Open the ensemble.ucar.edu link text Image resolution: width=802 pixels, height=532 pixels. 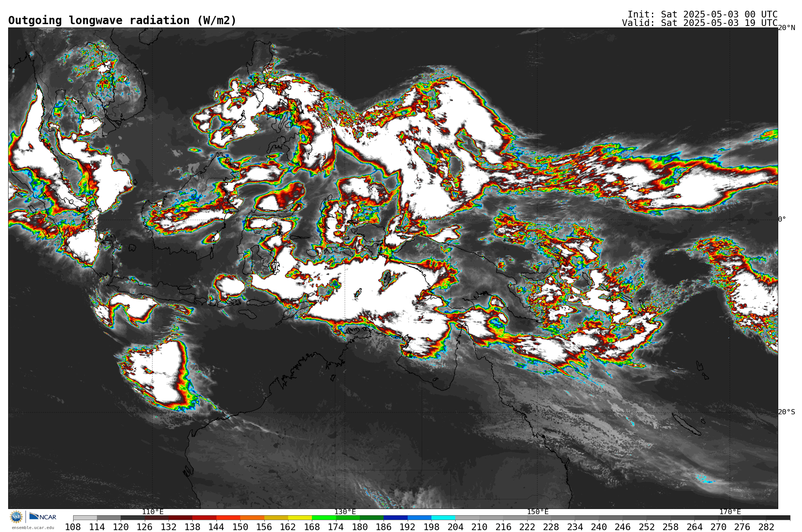click(x=33, y=528)
